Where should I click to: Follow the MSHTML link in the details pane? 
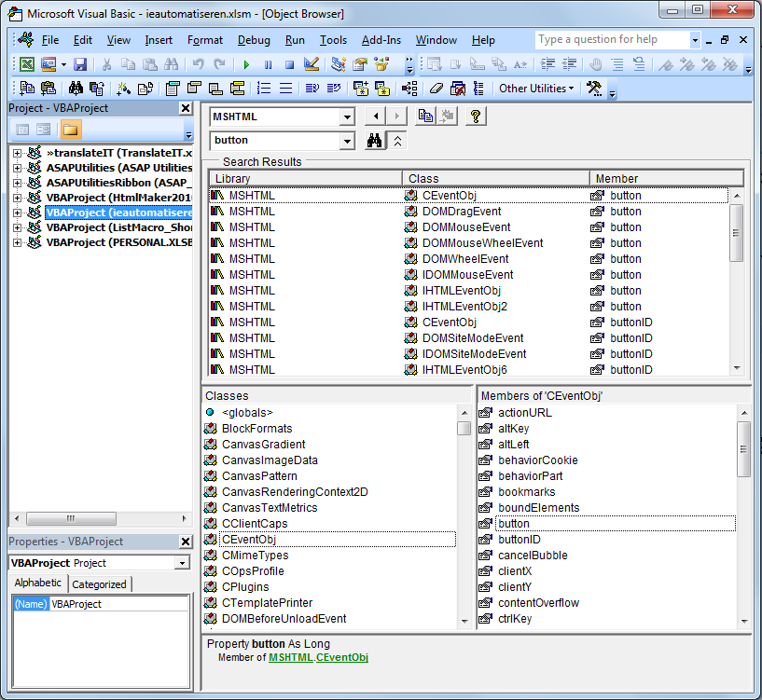point(291,658)
